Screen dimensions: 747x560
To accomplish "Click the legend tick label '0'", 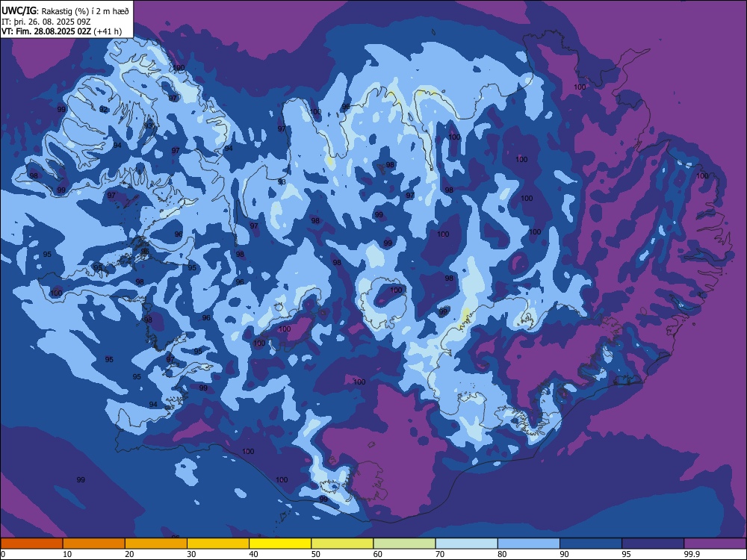I will tap(3, 554).
